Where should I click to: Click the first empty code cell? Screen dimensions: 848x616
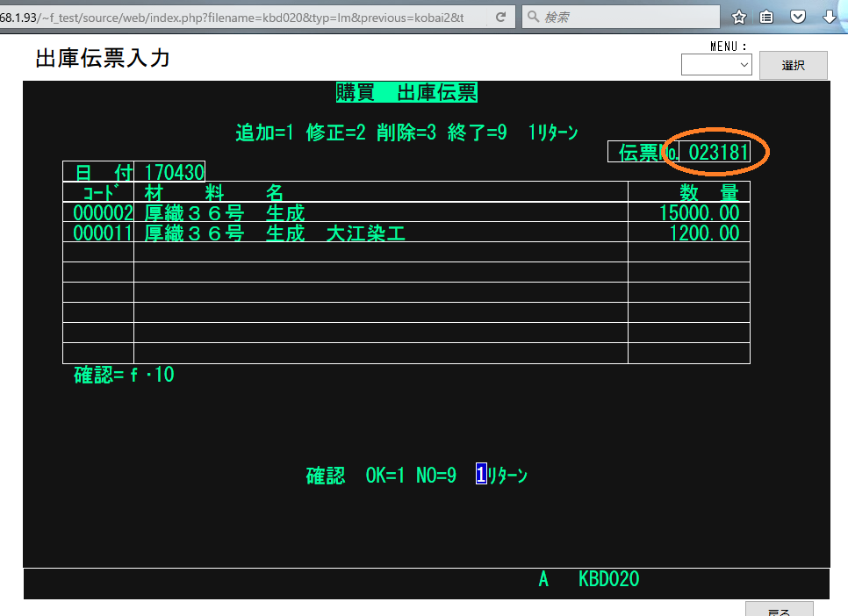(98, 252)
